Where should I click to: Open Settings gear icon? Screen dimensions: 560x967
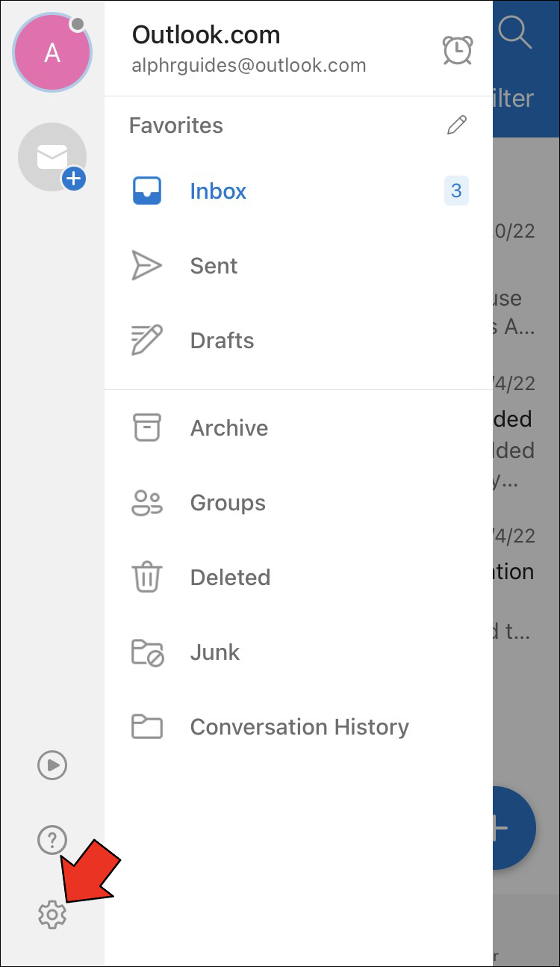pyautogui.click(x=52, y=914)
